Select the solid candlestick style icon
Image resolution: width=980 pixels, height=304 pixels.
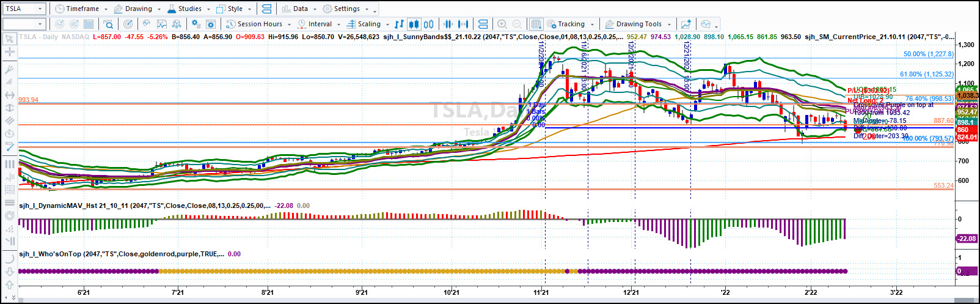(x=414, y=24)
